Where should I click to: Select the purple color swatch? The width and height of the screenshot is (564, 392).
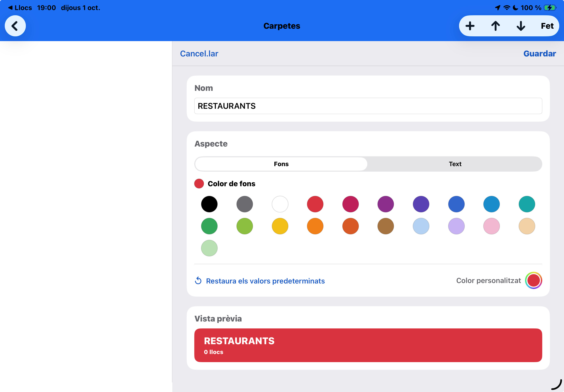386,204
